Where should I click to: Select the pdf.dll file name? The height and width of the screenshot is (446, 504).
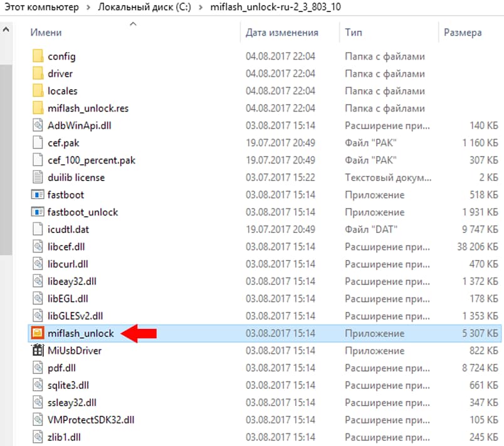61,368
